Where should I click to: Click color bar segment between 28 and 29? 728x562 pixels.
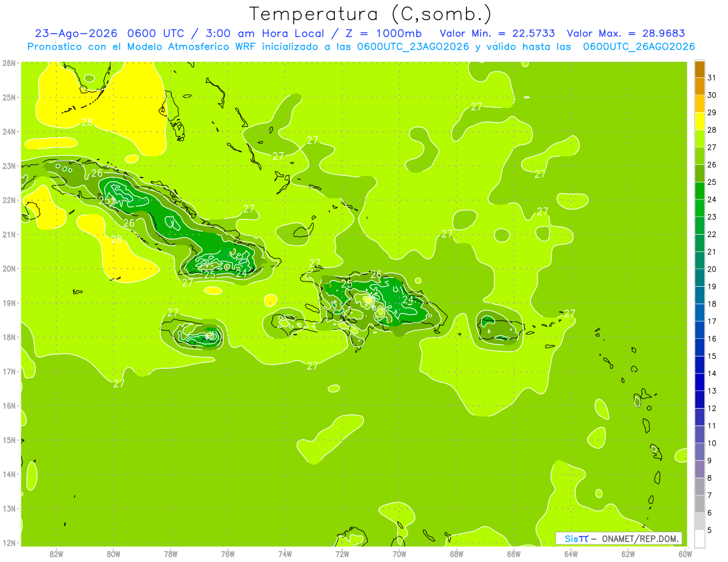coord(699,121)
